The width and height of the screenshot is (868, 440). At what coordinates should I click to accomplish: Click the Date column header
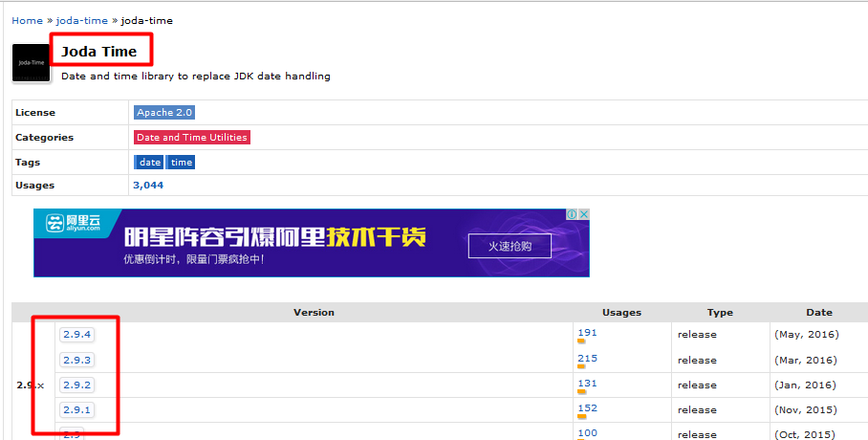pyautogui.click(x=819, y=313)
